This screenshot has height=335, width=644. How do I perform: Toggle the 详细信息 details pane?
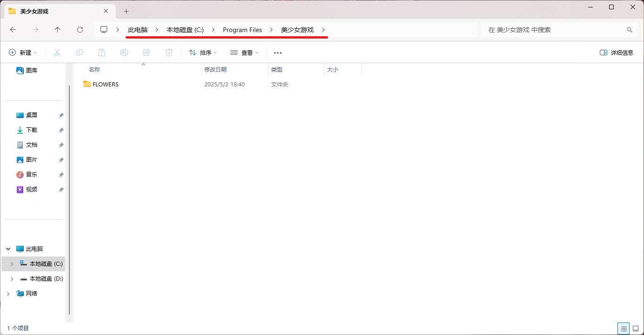pos(617,53)
